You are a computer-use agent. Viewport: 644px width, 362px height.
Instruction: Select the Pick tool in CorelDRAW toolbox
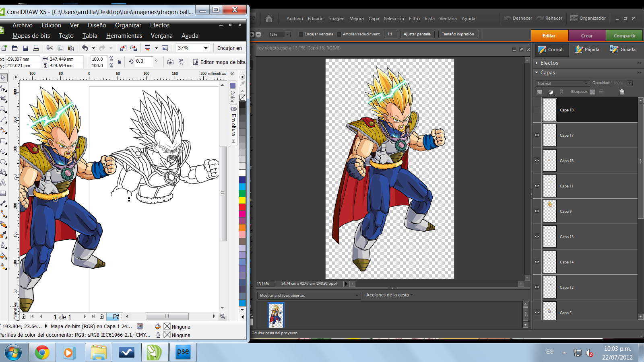point(3,77)
